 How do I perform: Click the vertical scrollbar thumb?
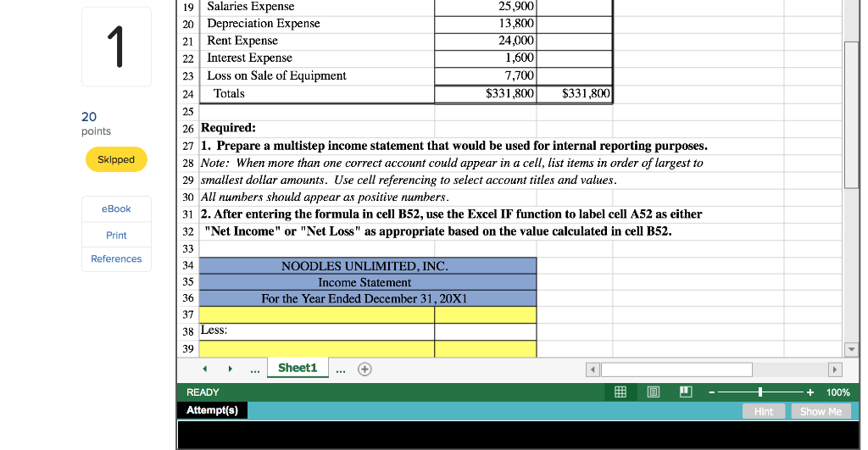pyautogui.click(x=851, y=115)
